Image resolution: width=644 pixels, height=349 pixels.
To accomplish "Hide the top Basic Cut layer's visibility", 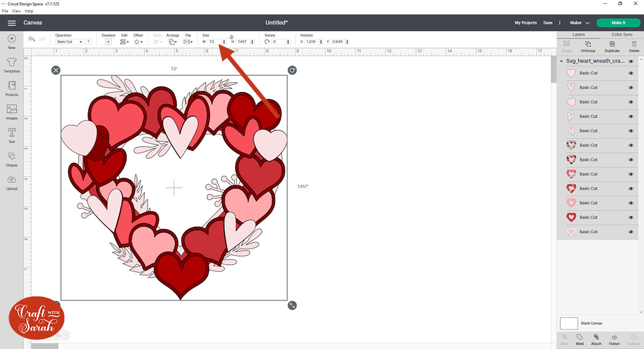I will click(x=632, y=72).
